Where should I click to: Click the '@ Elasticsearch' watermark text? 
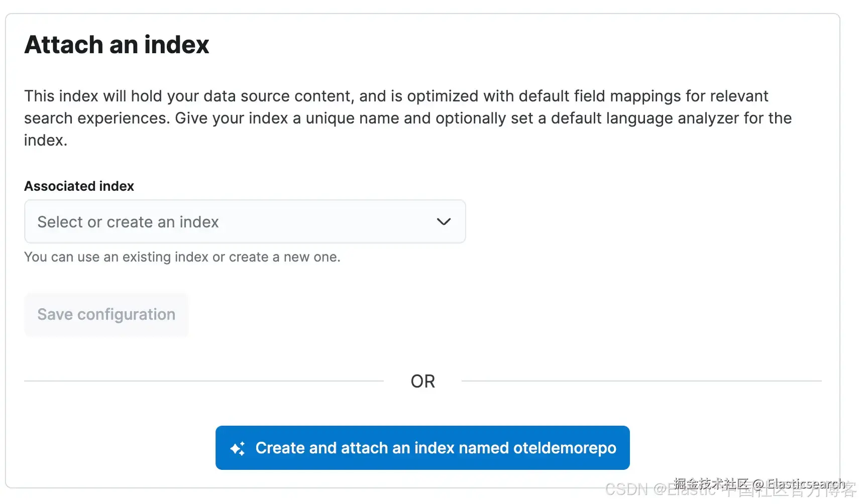pos(799,484)
